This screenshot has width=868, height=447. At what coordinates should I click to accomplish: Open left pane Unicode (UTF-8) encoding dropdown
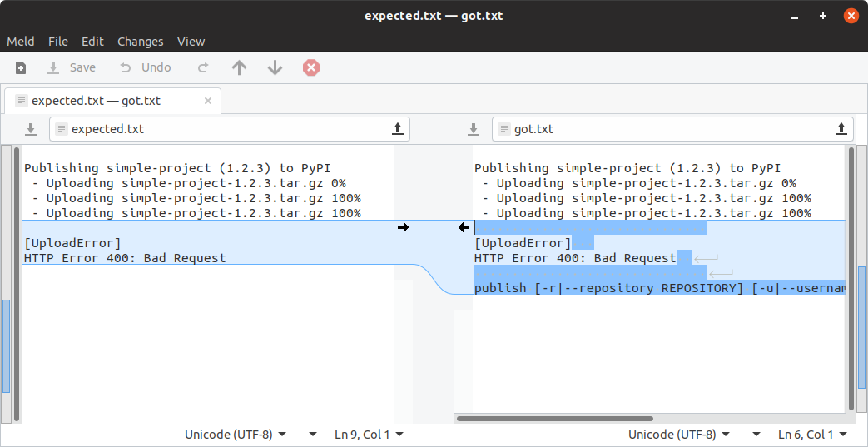point(236,435)
